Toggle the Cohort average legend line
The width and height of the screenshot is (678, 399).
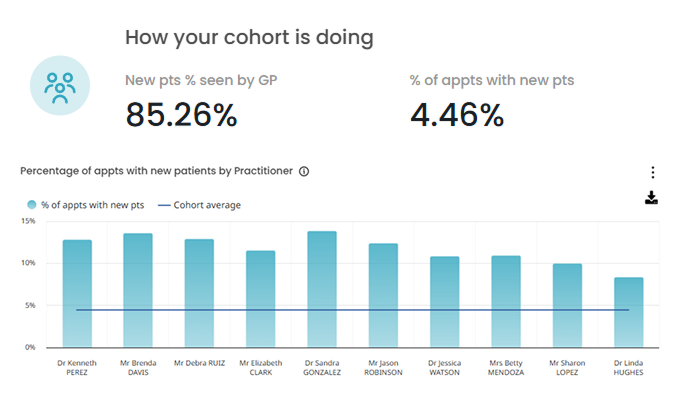(199, 205)
